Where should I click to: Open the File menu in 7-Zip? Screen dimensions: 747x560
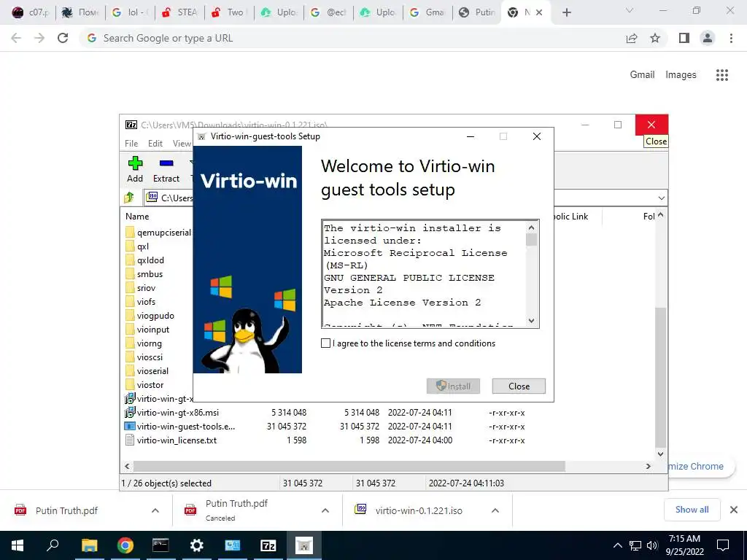(x=131, y=144)
